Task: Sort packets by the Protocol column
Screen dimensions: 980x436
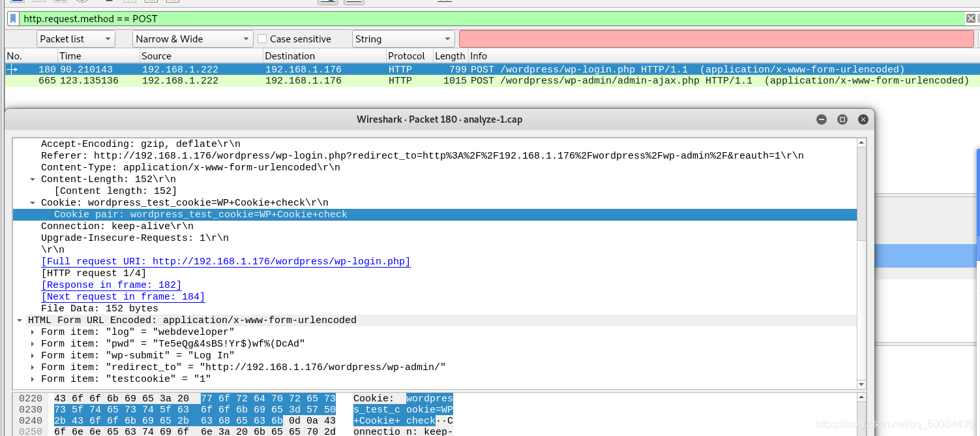Action: (x=409, y=56)
